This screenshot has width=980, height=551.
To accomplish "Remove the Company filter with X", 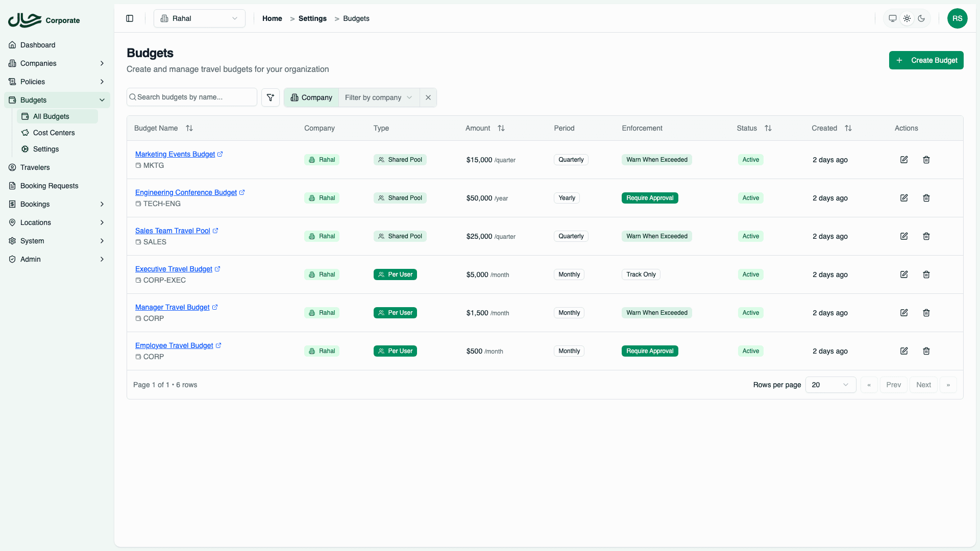I will coord(428,97).
